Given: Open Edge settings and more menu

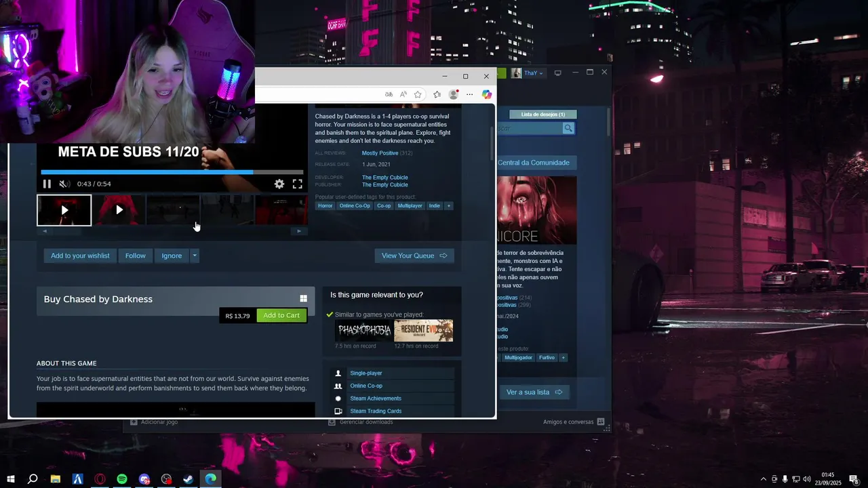Looking at the screenshot, I should click(469, 94).
